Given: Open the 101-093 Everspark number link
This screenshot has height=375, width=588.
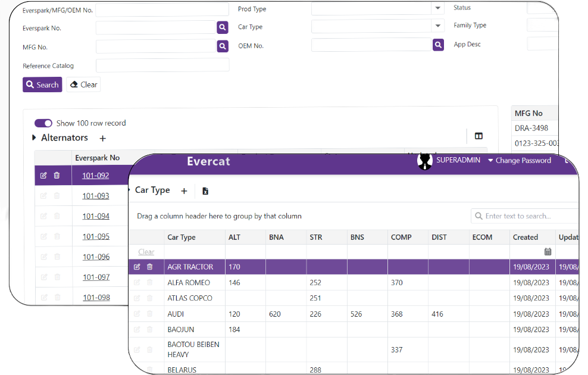Looking at the screenshot, I should tap(96, 196).
